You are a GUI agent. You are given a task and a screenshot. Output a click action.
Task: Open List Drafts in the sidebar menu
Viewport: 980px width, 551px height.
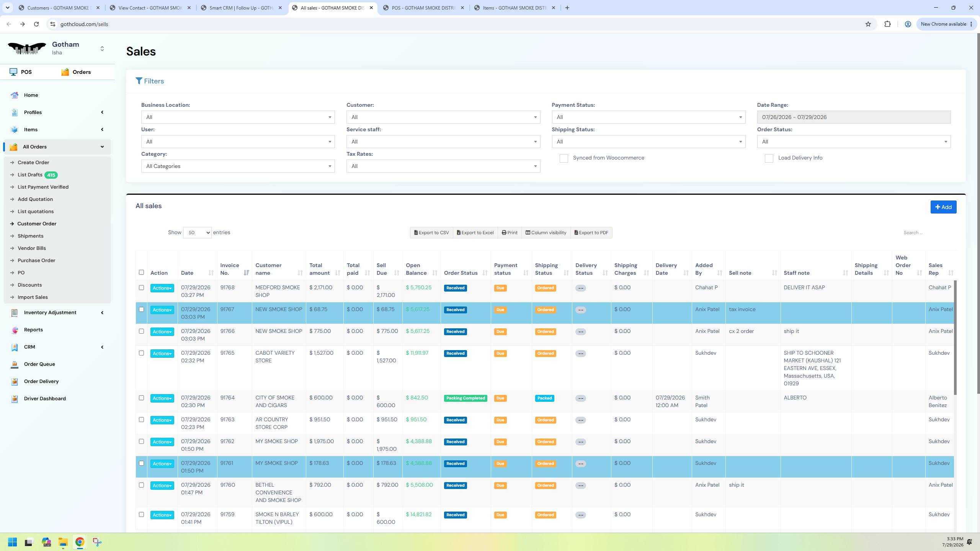pos(30,175)
